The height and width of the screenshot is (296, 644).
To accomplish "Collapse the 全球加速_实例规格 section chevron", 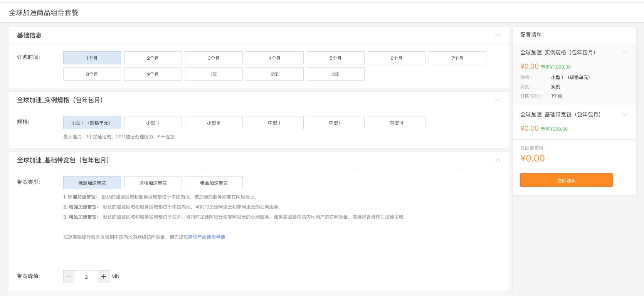I will [498, 100].
